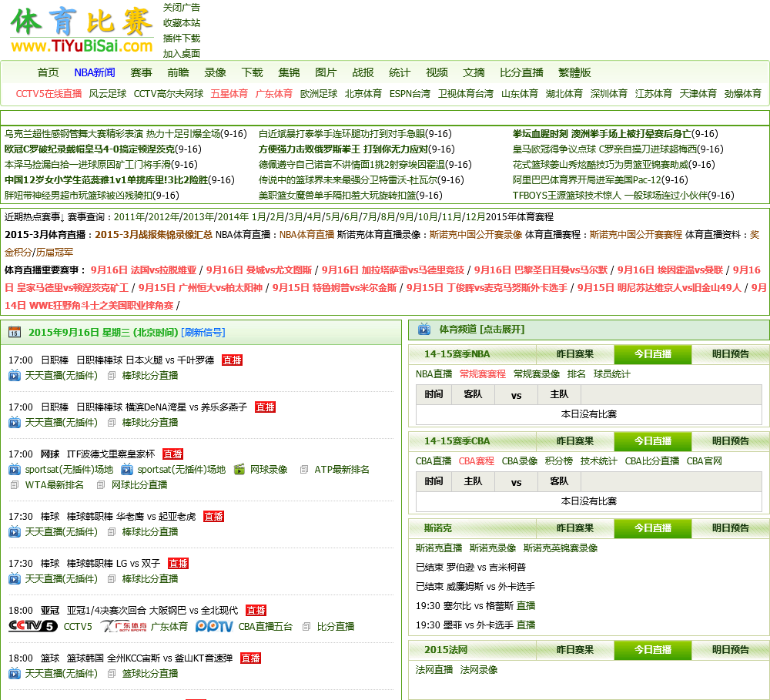Click the TV icon beside 日本火腿 vs 千叶罗德 天天直播
The width and height of the screenshot is (770, 700).
click(15, 375)
